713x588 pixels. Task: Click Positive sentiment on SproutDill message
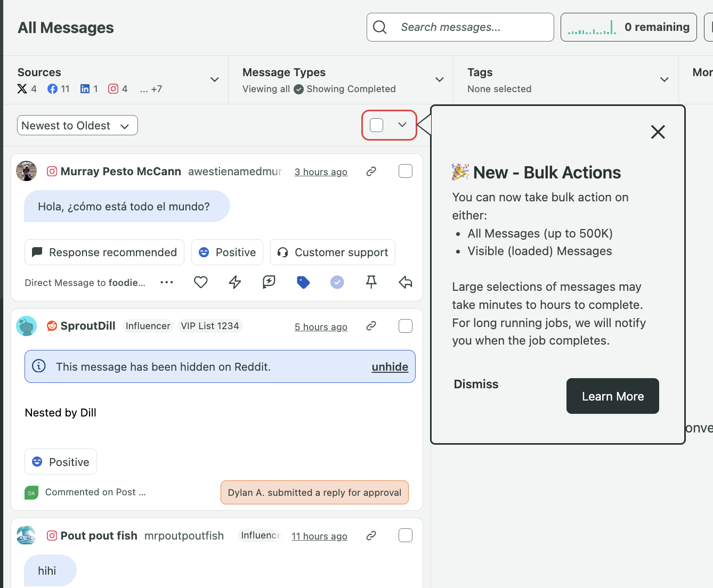tap(61, 462)
